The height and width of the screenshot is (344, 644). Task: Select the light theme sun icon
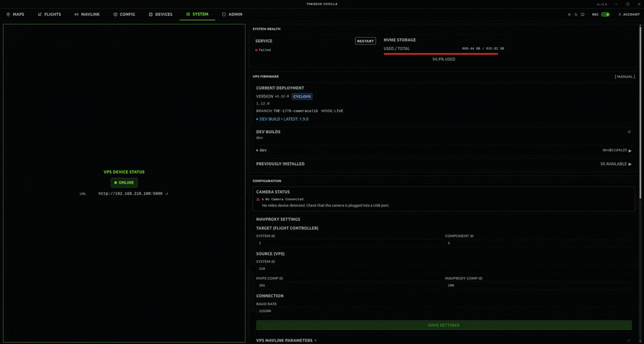[x=569, y=14]
